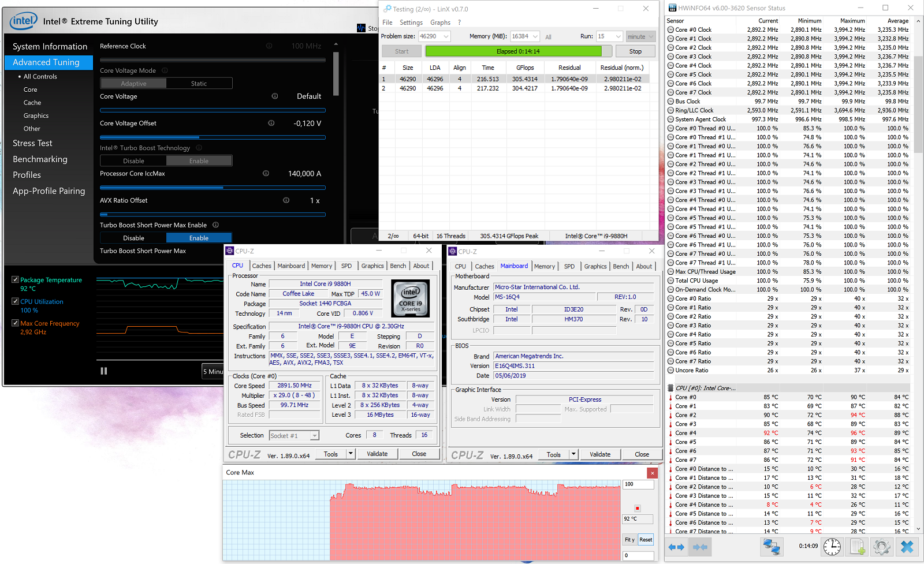Click the info icon beside AVX Ratio Offset
Viewport: 924px width, 564px height.
click(x=286, y=200)
